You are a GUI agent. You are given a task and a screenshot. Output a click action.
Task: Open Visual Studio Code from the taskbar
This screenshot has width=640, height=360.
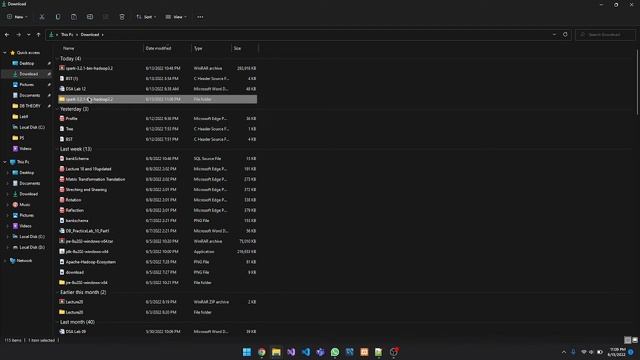pyautogui.click(x=306, y=352)
